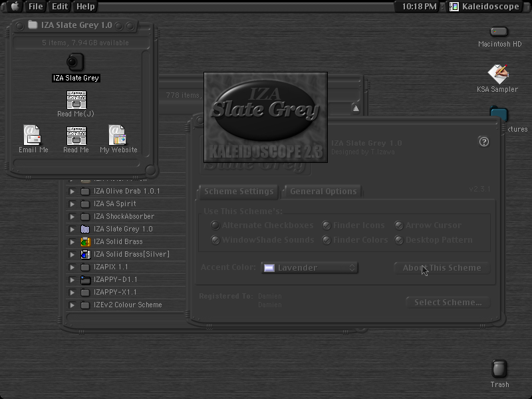Viewport: 532px width, 399px height.
Task: Select the IZA Solid Brass[Silver] folder icon
Action: point(86,254)
